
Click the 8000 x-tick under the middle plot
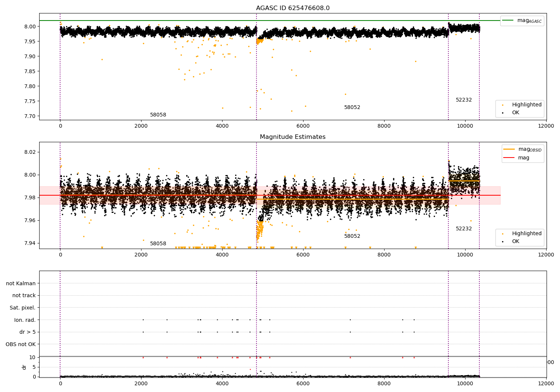point(384,255)
